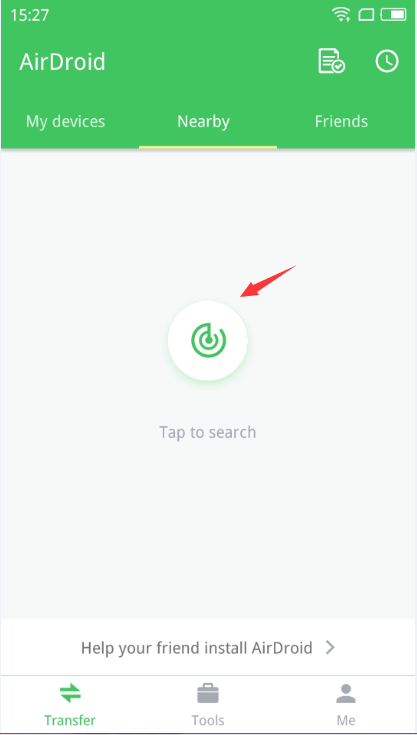The image size is (417, 735).
Task: Switch to the Friends tab
Action: 341,122
